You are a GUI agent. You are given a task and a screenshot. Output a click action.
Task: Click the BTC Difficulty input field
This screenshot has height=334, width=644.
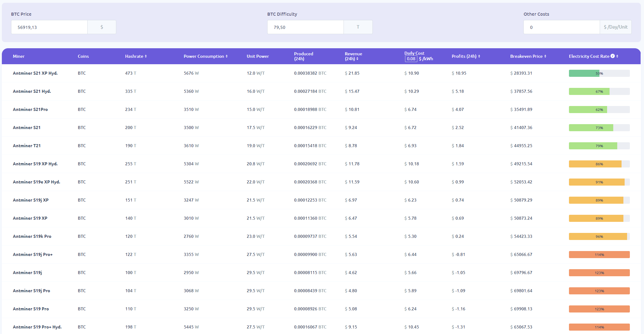[305, 27]
